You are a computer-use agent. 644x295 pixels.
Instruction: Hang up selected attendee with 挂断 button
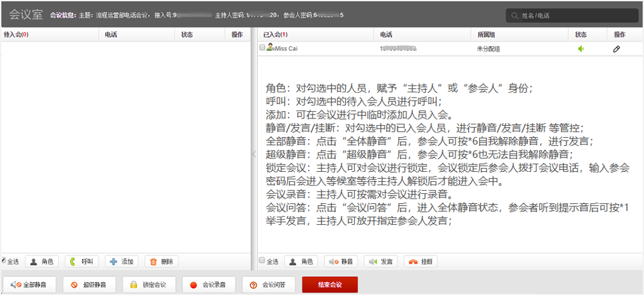[422, 262]
